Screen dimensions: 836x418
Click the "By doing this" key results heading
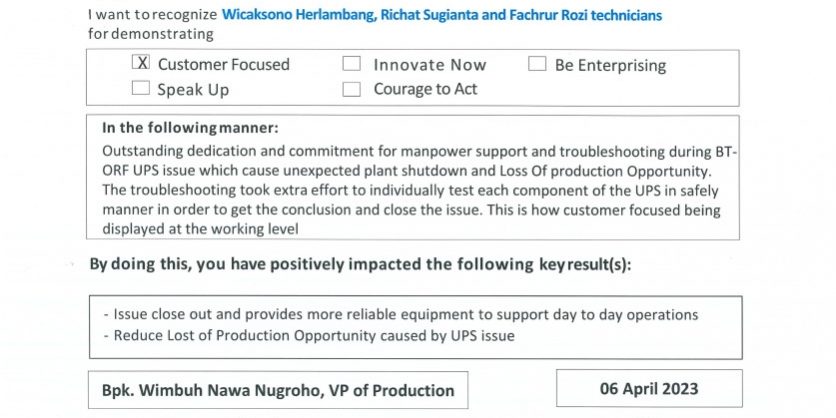(360, 265)
